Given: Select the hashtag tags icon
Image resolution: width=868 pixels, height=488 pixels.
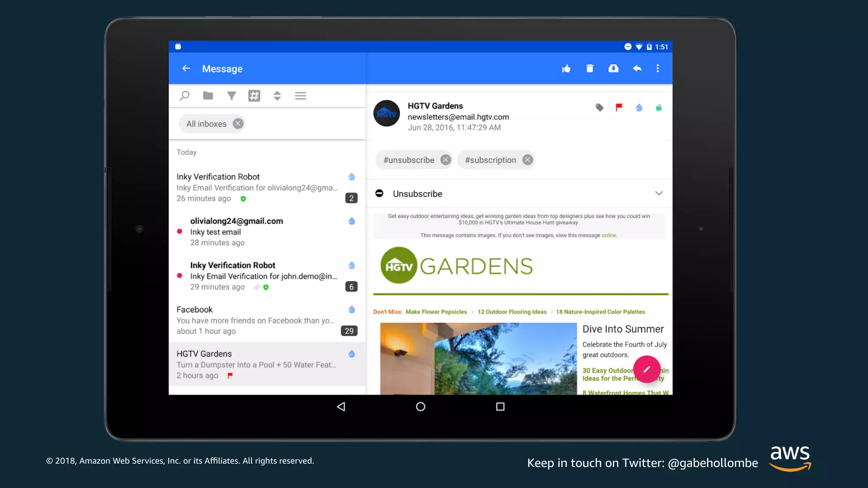Looking at the screenshot, I should 254,96.
